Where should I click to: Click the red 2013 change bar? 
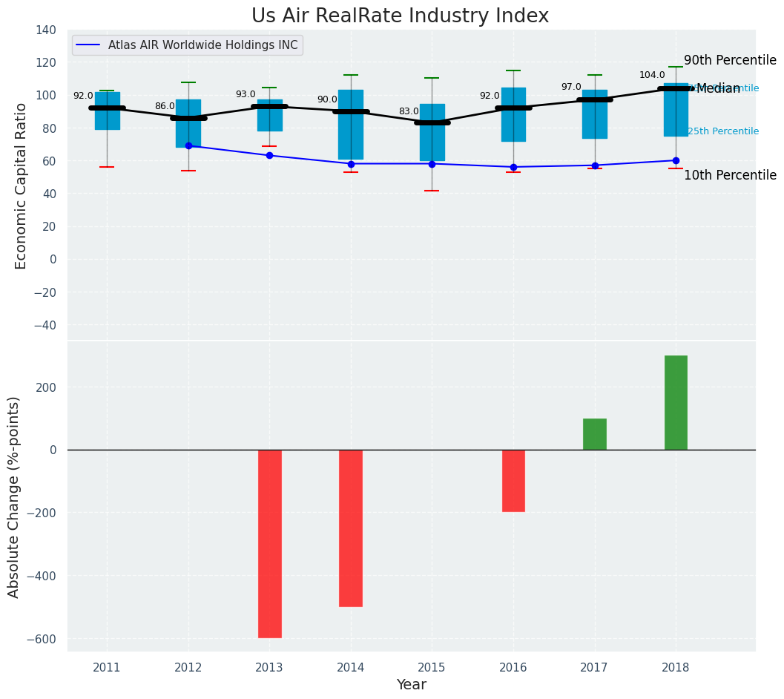[x=269, y=544]
